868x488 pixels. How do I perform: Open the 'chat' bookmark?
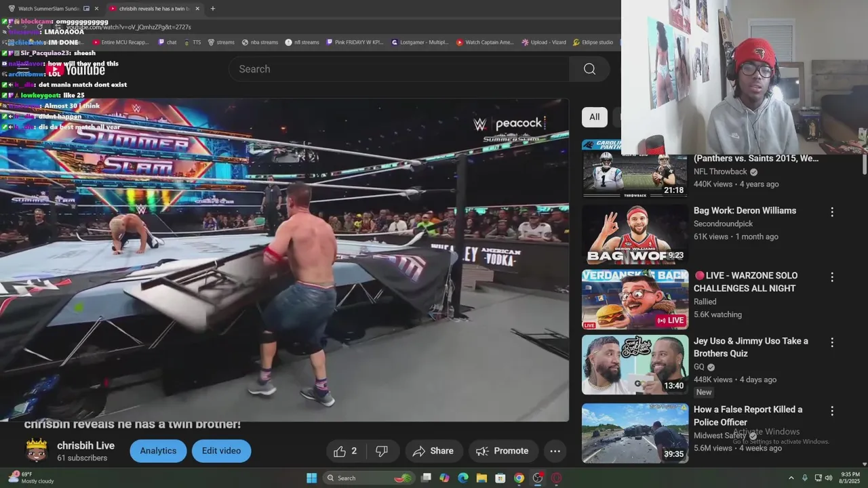click(x=167, y=42)
